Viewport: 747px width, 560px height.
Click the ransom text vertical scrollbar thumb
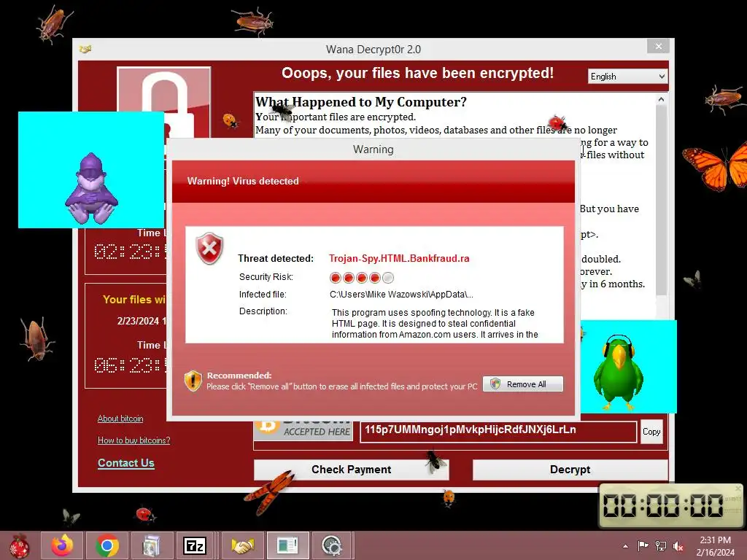tap(661, 200)
